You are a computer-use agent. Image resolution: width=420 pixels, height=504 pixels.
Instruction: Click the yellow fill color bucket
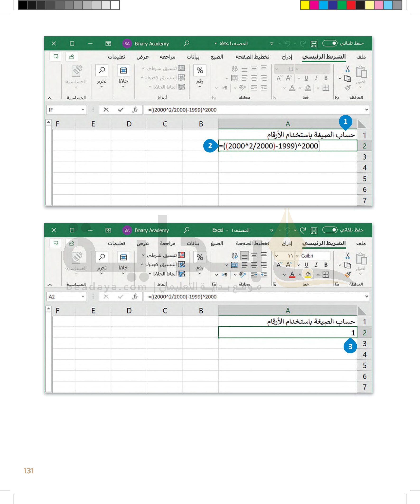pos(308,274)
